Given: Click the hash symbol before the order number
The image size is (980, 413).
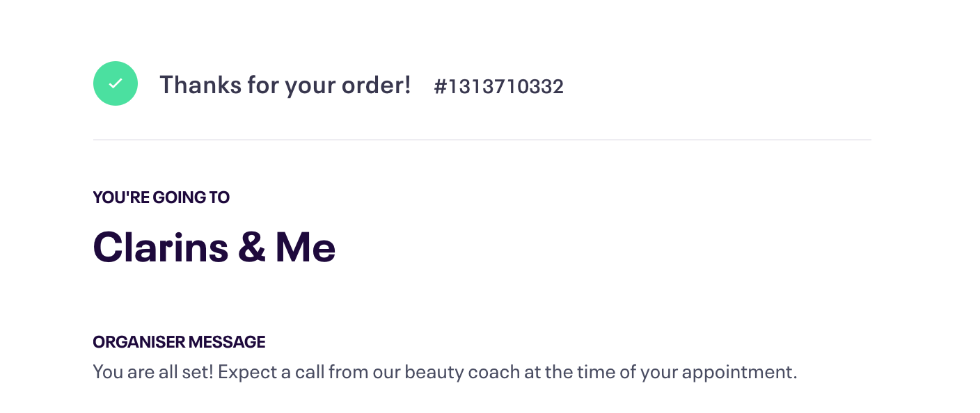Looking at the screenshot, I should coord(440,86).
